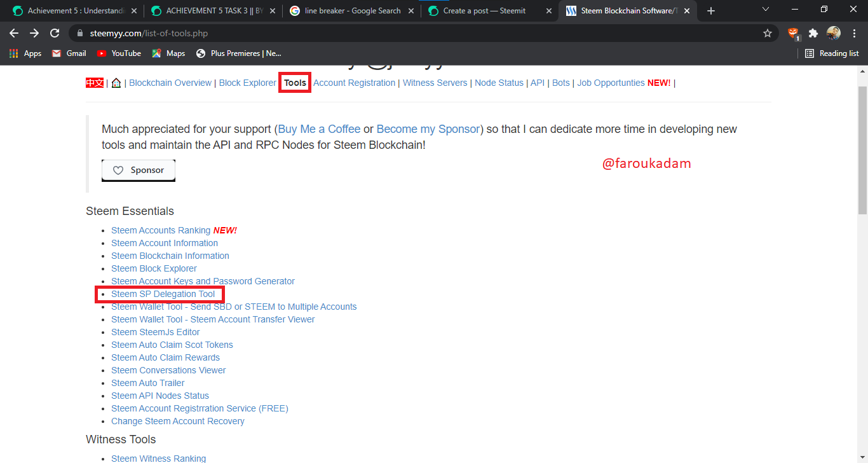Viewport: 868px width, 463px height.
Task: Go back to the previous page
Action: [14, 33]
